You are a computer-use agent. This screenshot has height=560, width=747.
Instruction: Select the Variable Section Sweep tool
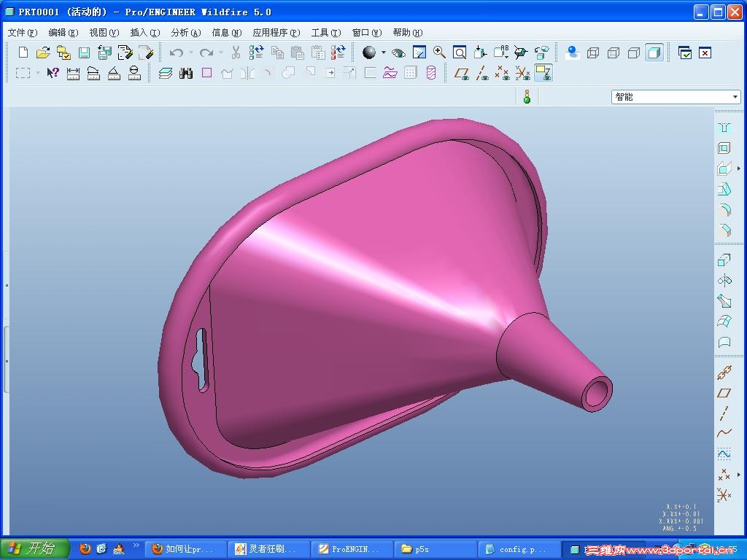pos(724,301)
